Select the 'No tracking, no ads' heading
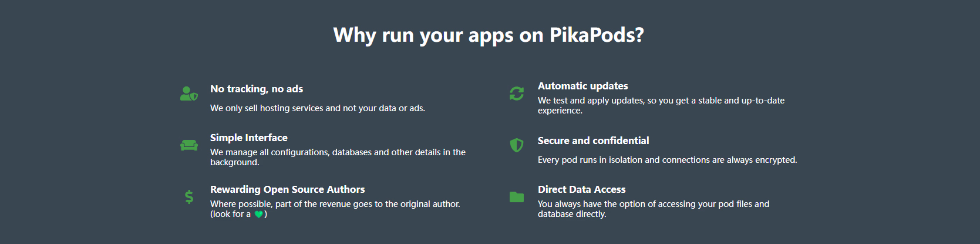Viewport: 980px width, 244px height. (x=257, y=89)
